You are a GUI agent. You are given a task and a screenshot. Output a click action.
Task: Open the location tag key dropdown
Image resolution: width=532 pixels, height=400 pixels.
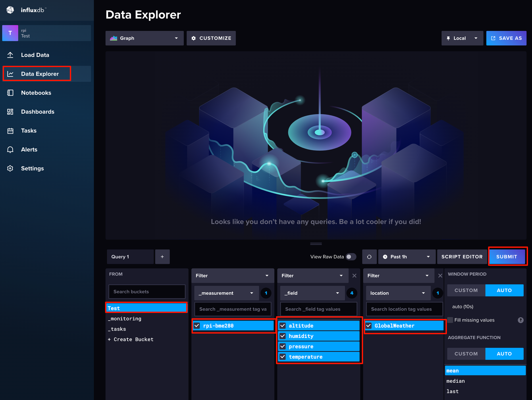click(x=398, y=293)
